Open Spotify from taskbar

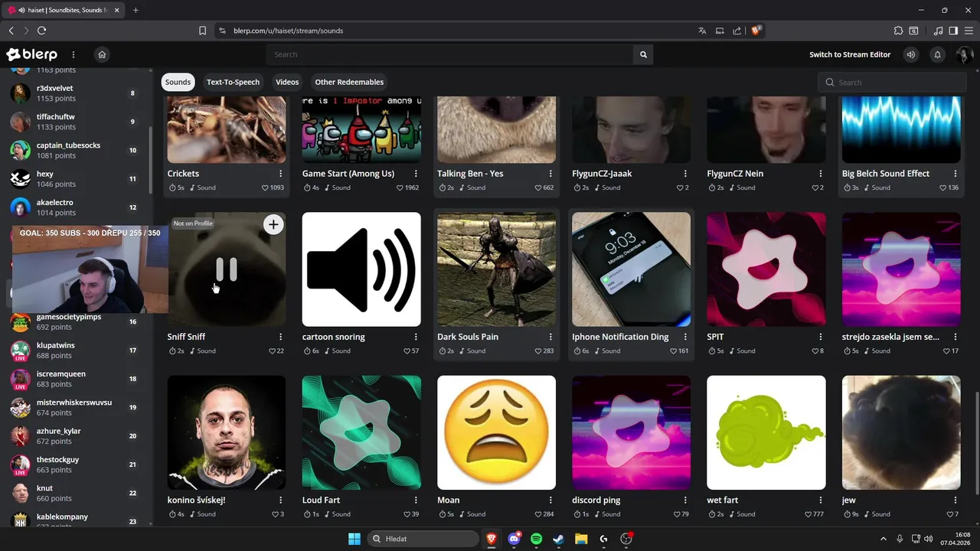click(536, 539)
